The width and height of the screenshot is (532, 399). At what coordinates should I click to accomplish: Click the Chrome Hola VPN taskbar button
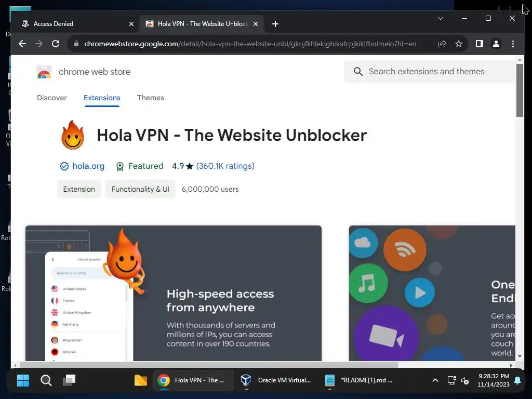pos(194,380)
